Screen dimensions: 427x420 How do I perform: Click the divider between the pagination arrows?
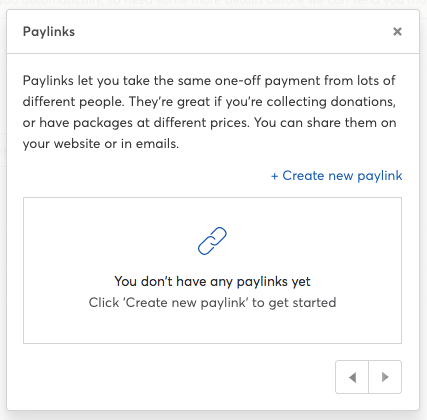pyautogui.click(x=368, y=377)
